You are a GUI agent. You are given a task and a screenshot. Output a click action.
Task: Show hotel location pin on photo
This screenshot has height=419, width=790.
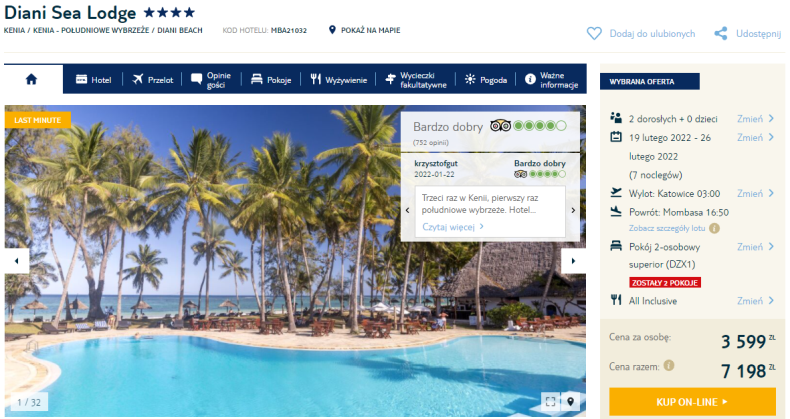tap(570, 401)
